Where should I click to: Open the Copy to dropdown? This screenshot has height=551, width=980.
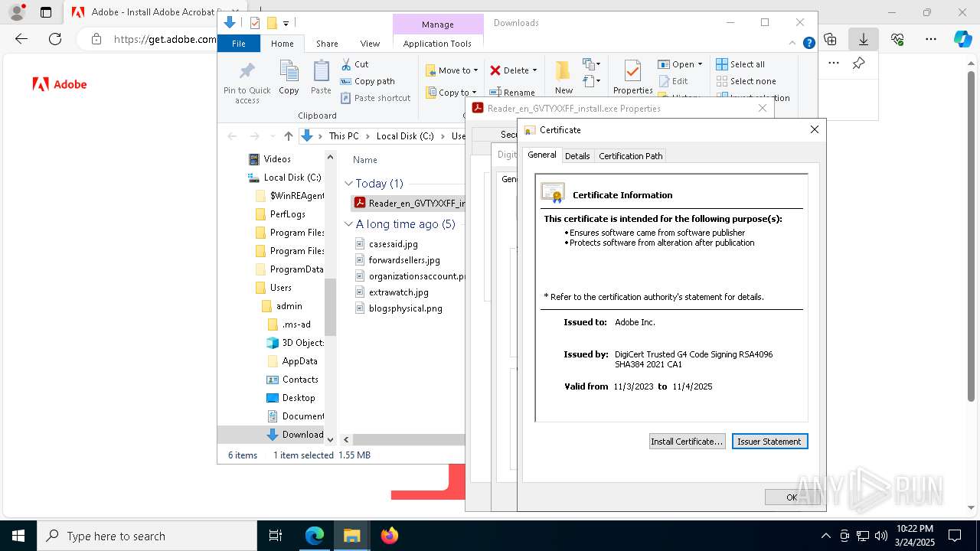[451, 93]
